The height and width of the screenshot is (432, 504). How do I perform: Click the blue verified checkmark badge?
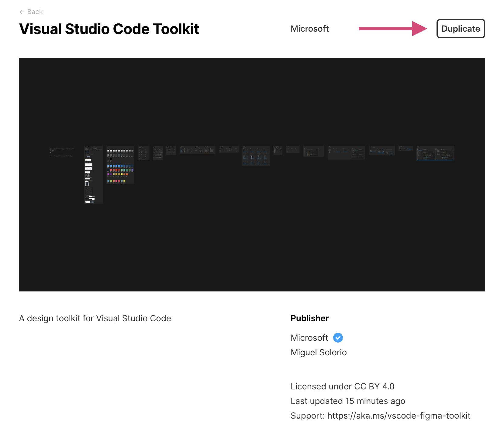pyautogui.click(x=338, y=338)
